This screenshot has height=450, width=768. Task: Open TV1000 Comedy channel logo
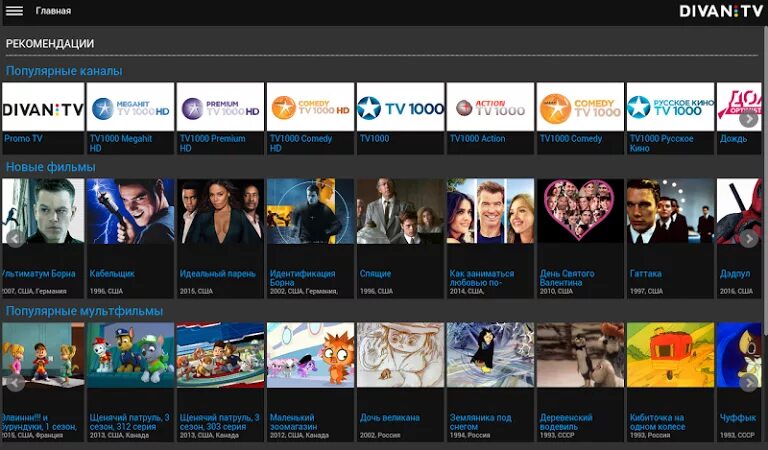point(580,107)
